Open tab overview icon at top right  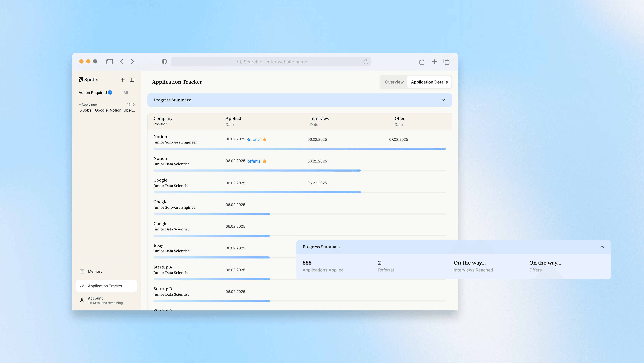(x=447, y=62)
